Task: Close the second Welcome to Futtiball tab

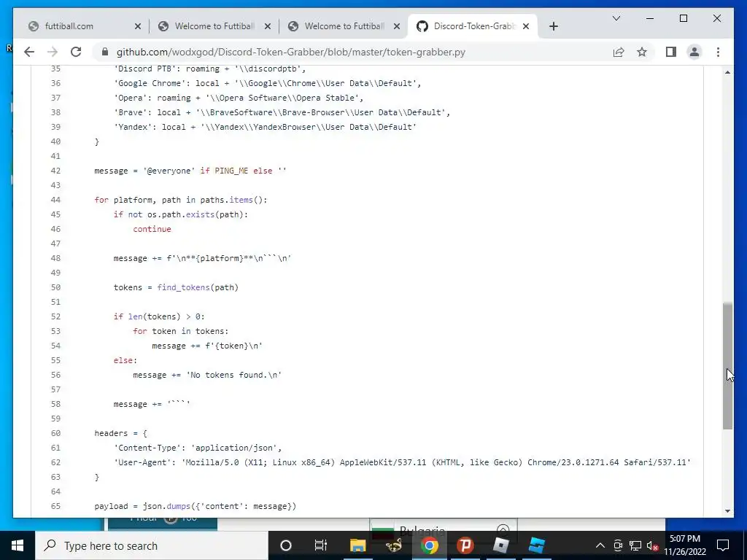Action: point(268,26)
